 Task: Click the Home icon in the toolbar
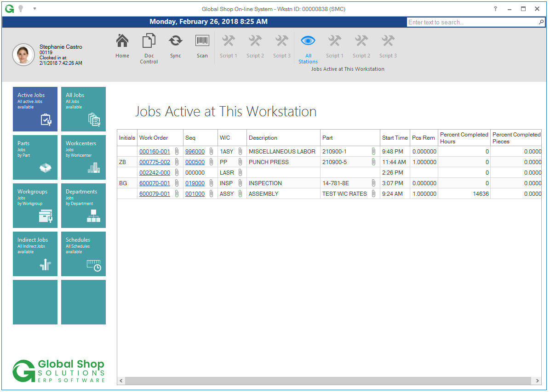point(122,45)
